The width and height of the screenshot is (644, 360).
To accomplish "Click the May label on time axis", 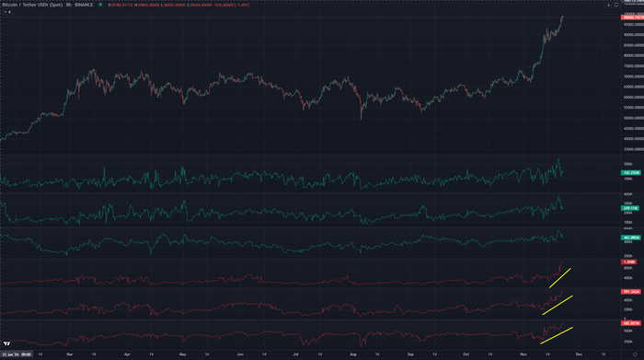I will (183, 354).
